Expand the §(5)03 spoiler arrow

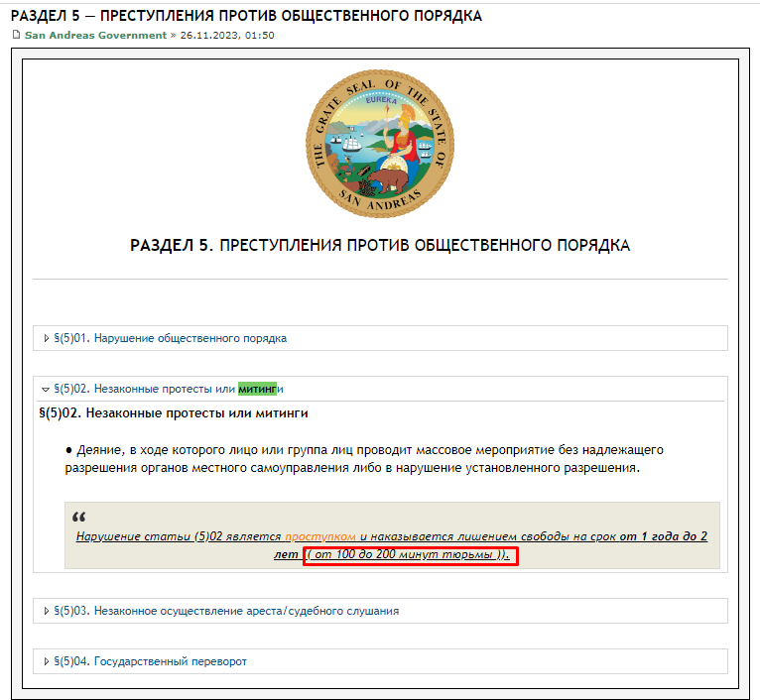(46, 611)
